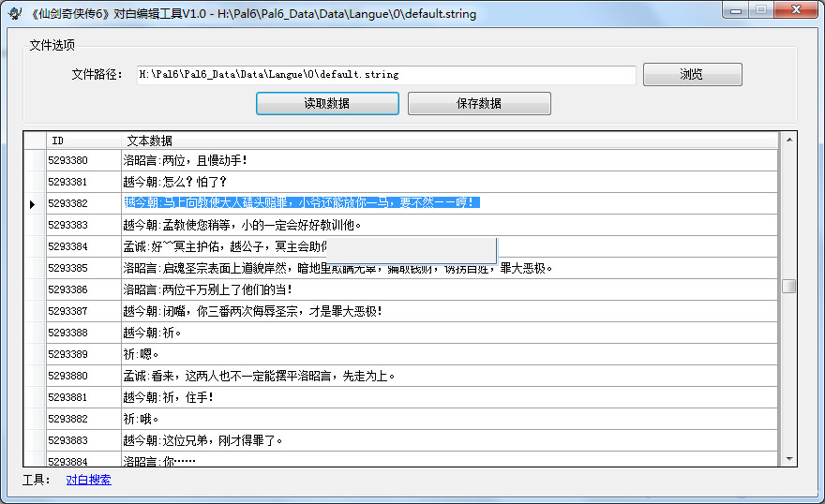The height and width of the screenshot is (504, 825).
Task: Click text 孟诚:好~~冥主护佑 row
Action: click(x=225, y=246)
